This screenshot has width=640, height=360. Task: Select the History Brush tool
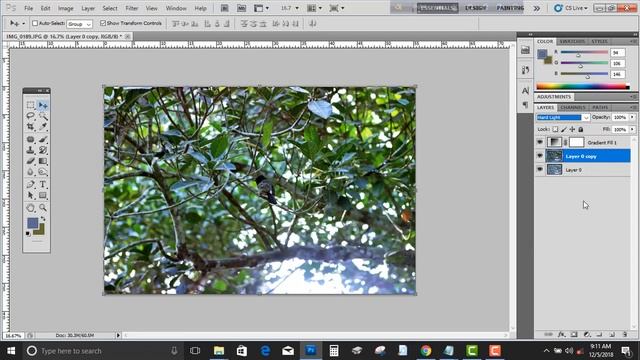coord(42,150)
